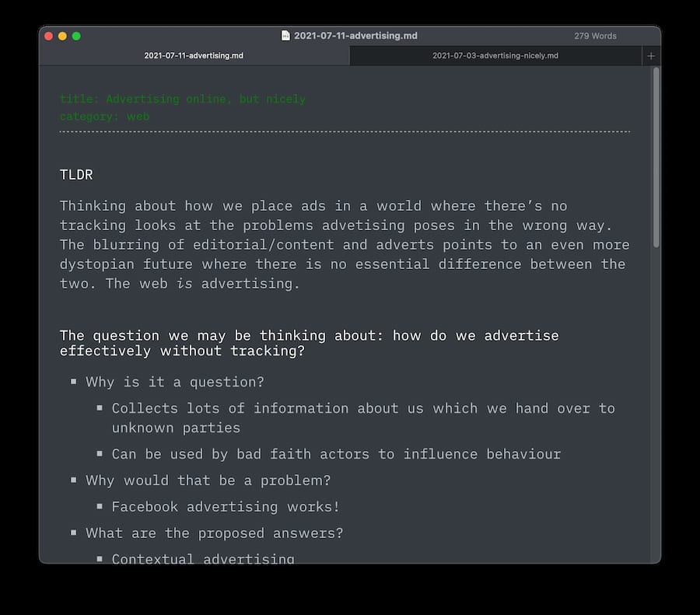Place cursor in the TLDR heading

tap(76, 175)
